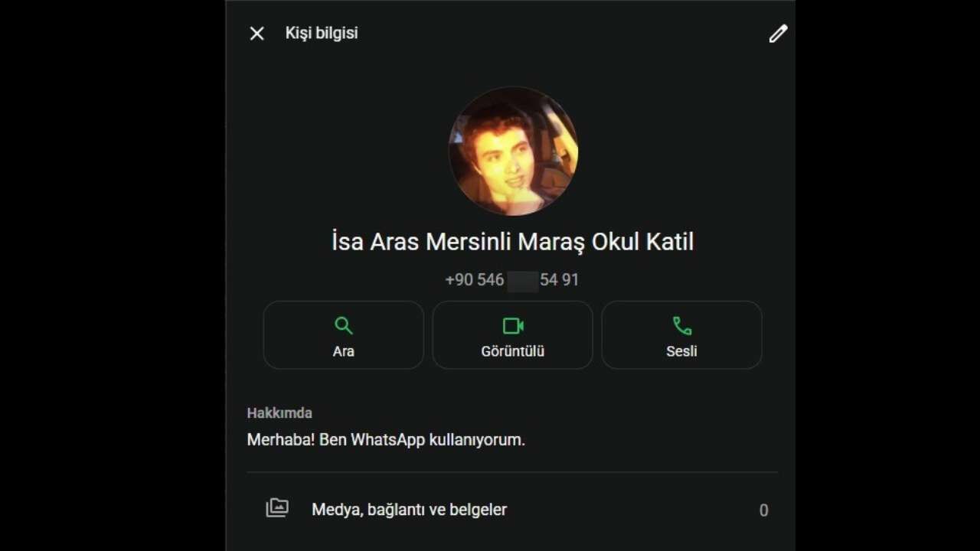Click the green magnifier search icon
Image resolution: width=980 pixels, height=551 pixels.
[344, 326]
